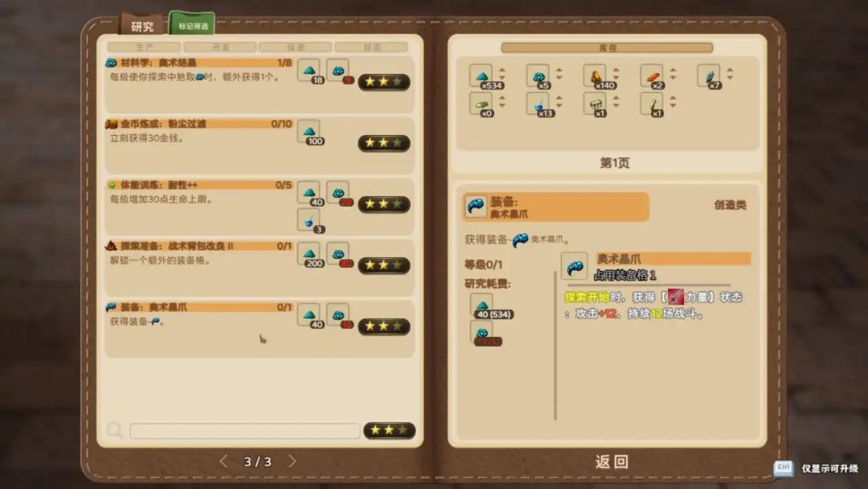Select the x5 arcane crystal inventory item
Screen dimensions: 868x489
(x=538, y=76)
